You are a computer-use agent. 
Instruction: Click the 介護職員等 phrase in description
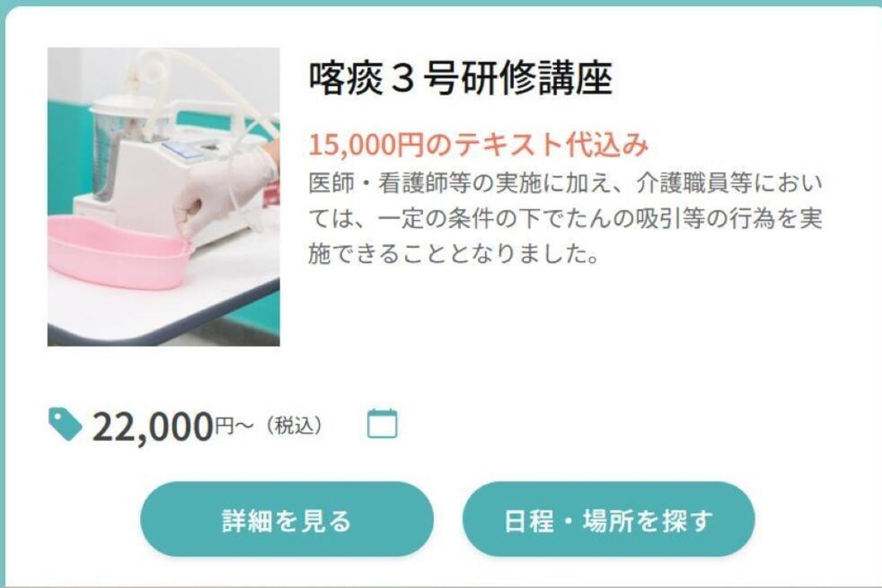click(x=694, y=183)
